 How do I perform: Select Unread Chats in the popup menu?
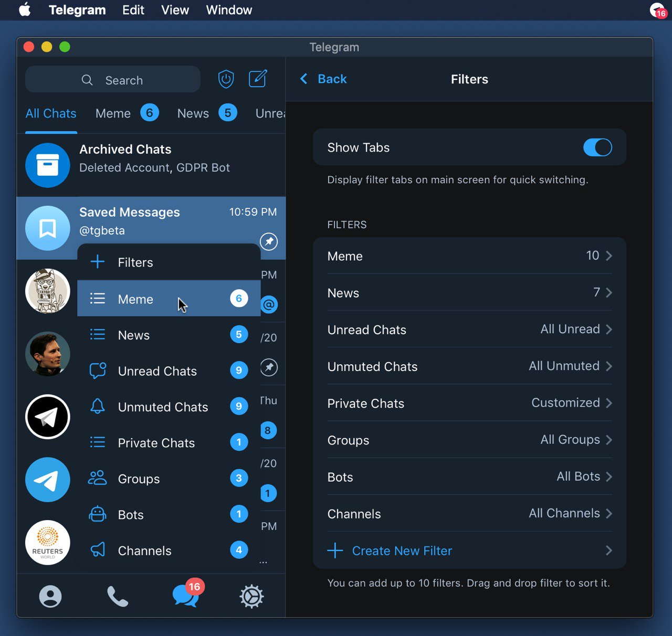pyautogui.click(x=169, y=370)
